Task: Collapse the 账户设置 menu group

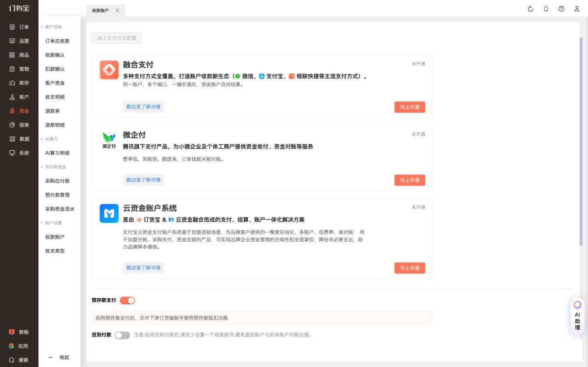Action: click(x=54, y=223)
